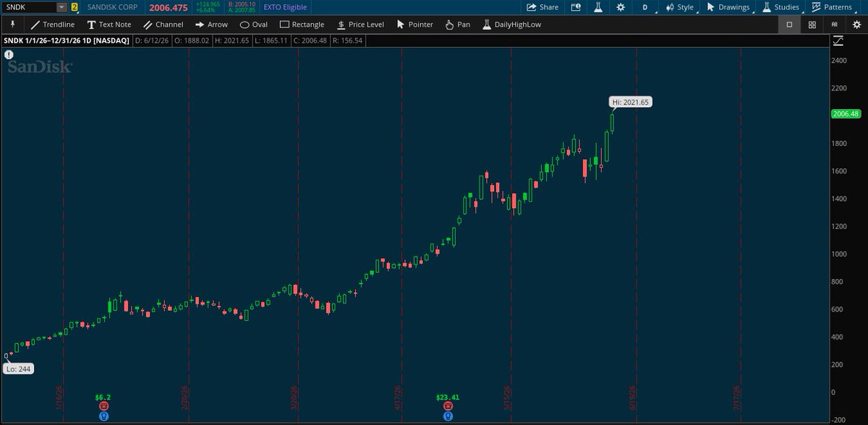Open chart settings gear in top bar
Image resolution: width=868 pixels, height=425 pixels.
pyautogui.click(x=621, y=7)
